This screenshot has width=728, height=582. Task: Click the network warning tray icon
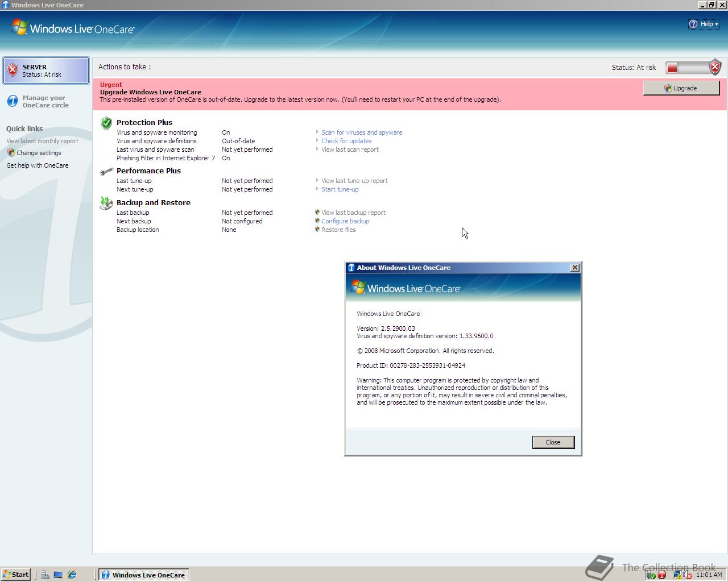(x=677, y=575)
